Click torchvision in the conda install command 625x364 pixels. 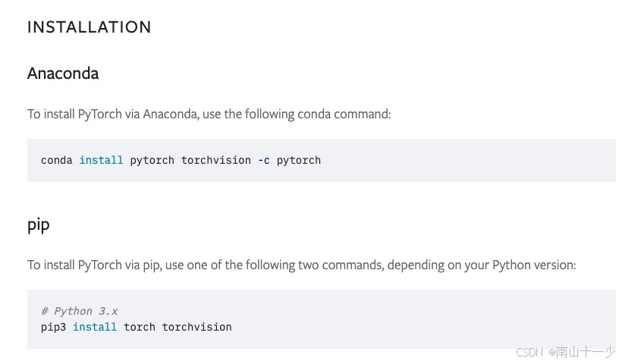216,160
